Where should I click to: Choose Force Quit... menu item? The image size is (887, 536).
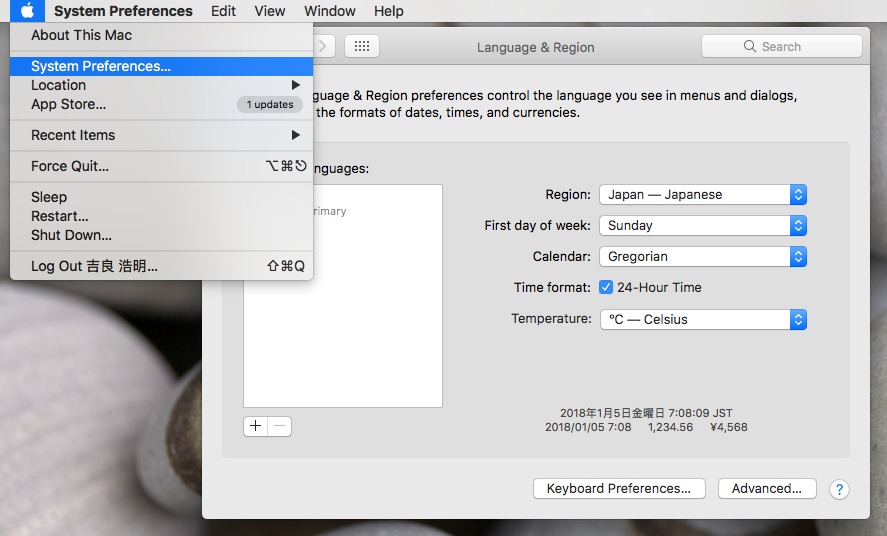(161, 166)
